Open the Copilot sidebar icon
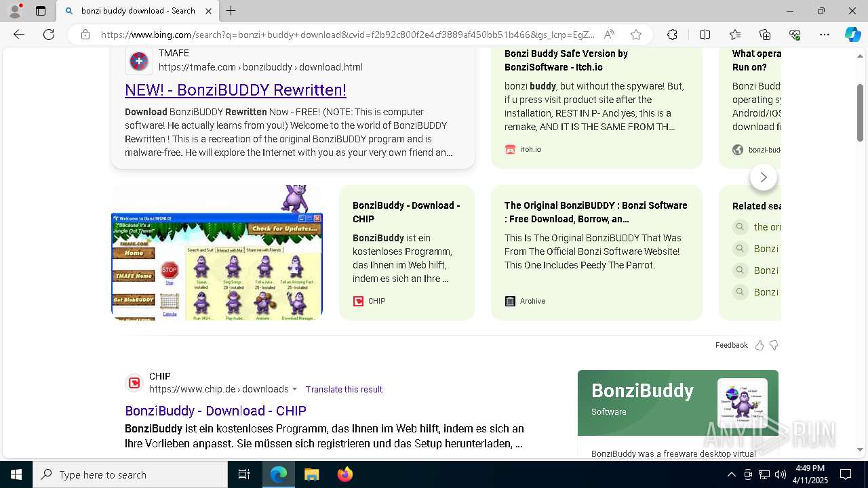This screenshot has height=488, width=868. [x=852, y=35]
